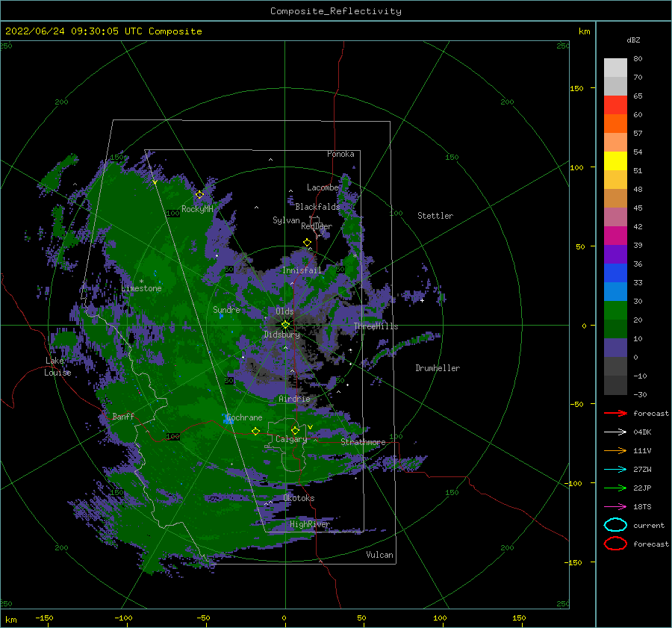Click the Innisfail city label
672x628 pixels.
(302, 270)
